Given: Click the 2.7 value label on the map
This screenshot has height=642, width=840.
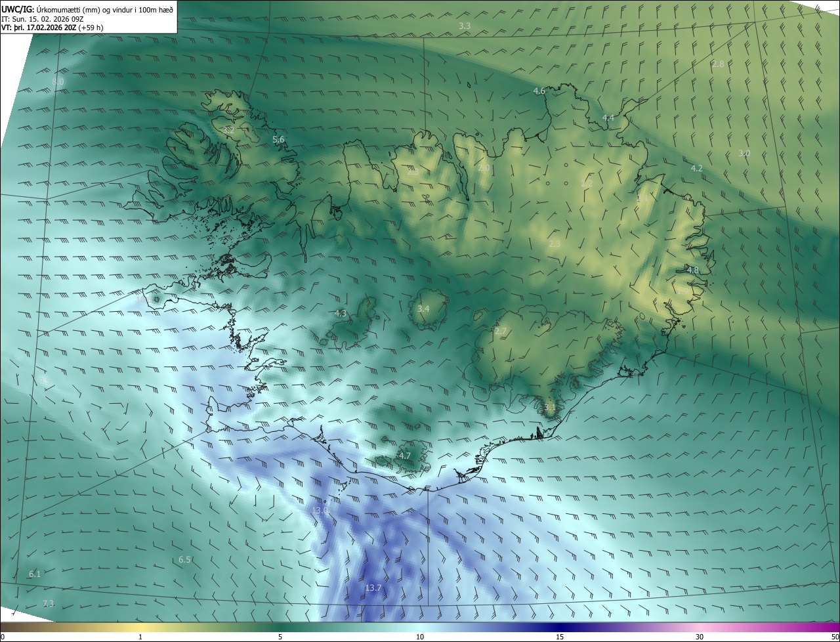Looking at the screenshot, I should pos(501,331).
